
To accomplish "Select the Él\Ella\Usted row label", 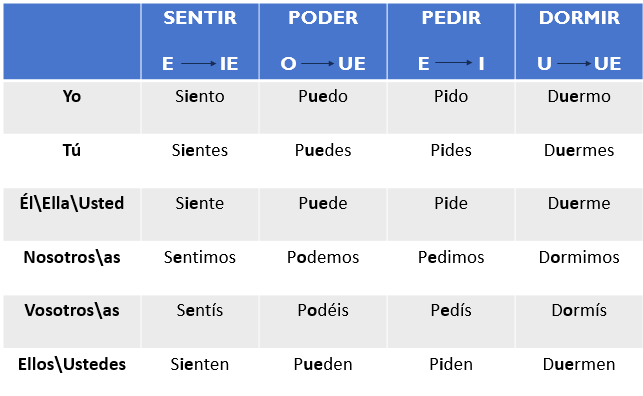I will pos(72,203).
